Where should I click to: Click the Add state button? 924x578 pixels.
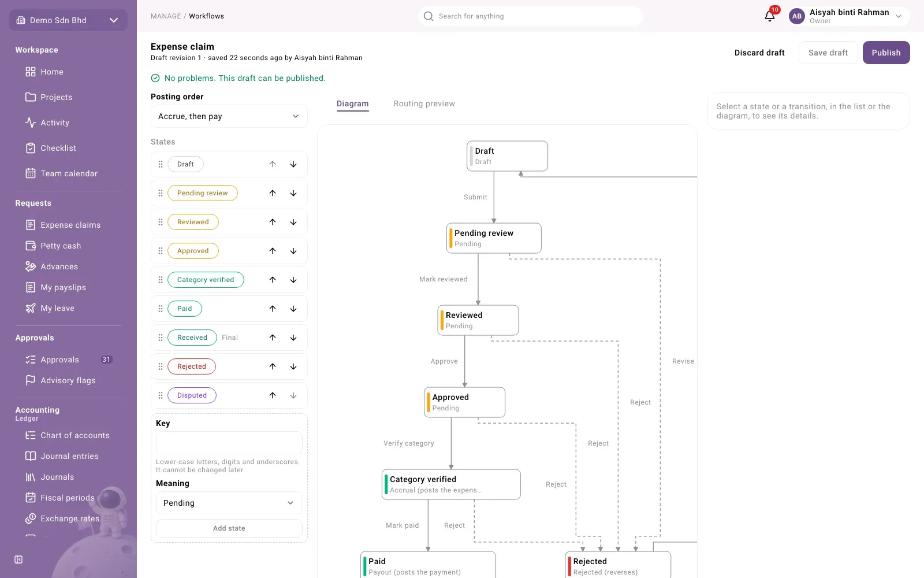[x=229, y=528]
